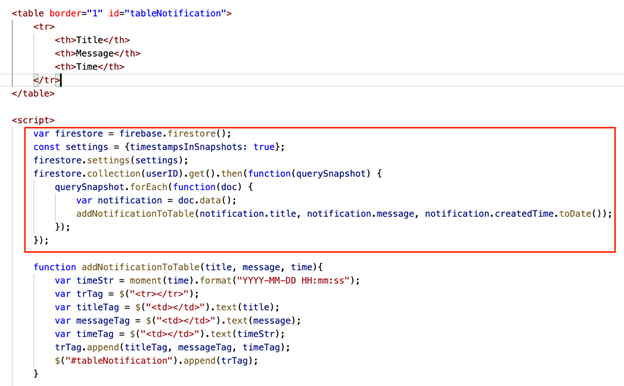Click the 'var notification = doc.data();' line

[156, 201]
